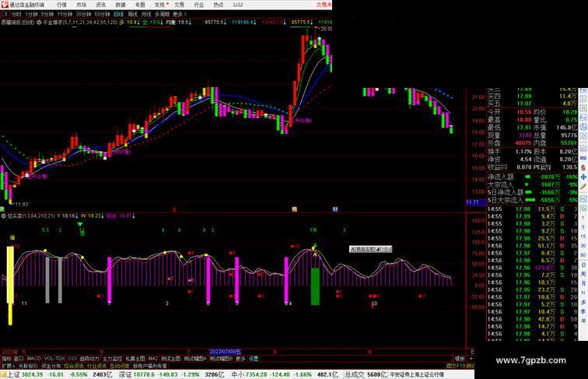
Task: Click the pencil drawing tool icon in sidebar
Action: pos(583,186)
